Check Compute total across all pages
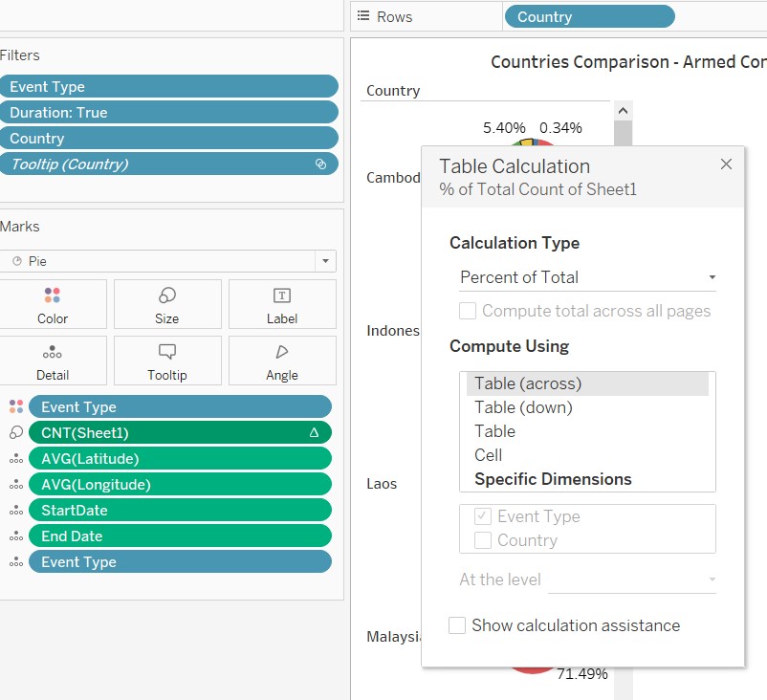The height and width of the screenshot is (700, 767). pos(468,311)
